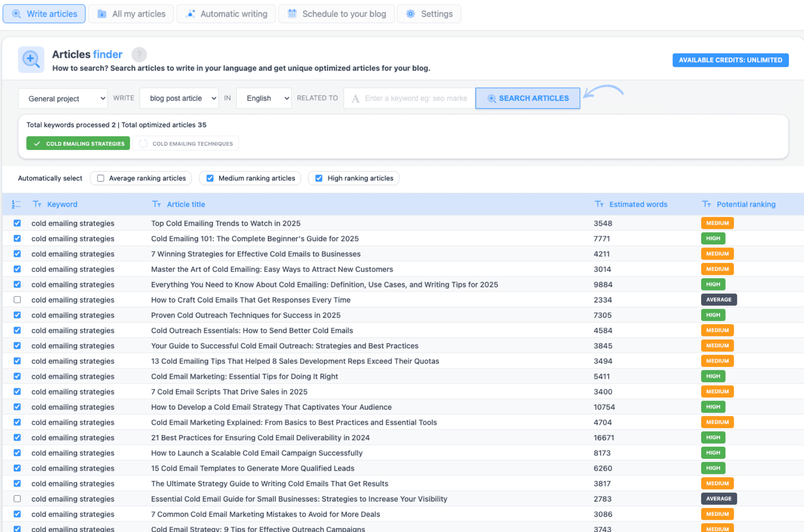This screenshot has height=532, width=804.
Task: Click the Tt icon beside Estimated words
Action: (599, 204)
